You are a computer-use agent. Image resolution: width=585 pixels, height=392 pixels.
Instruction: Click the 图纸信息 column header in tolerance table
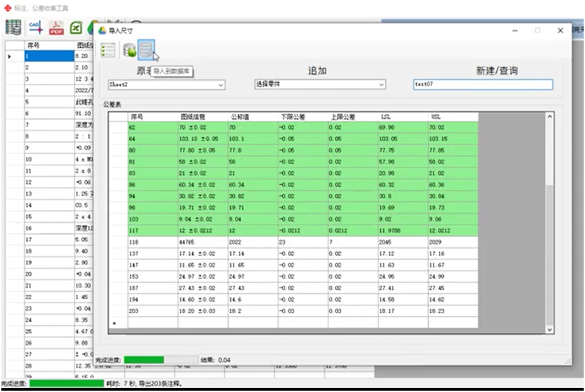click(x=203, y=116)
